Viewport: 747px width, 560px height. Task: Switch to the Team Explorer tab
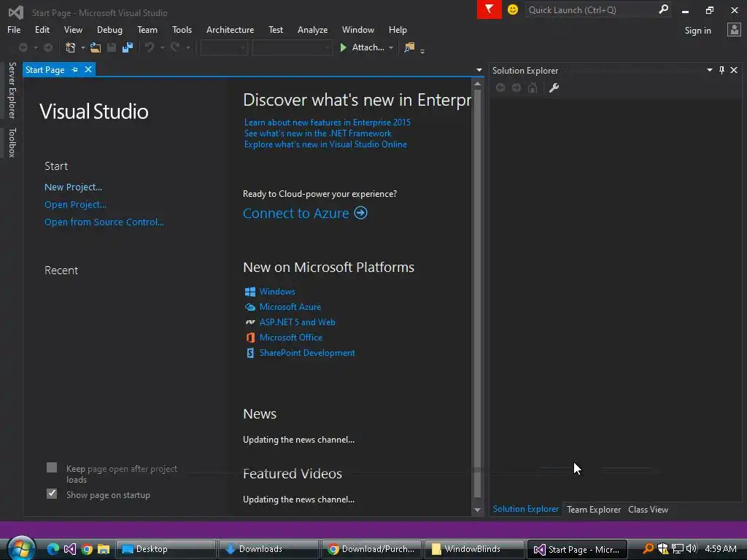(594, 510)
